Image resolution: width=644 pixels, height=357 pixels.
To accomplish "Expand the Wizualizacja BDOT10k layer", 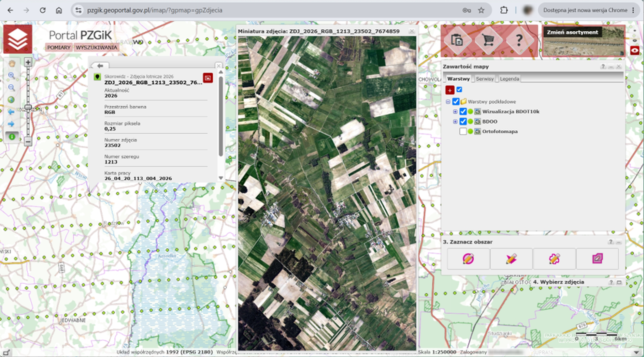I will (455, 112).
